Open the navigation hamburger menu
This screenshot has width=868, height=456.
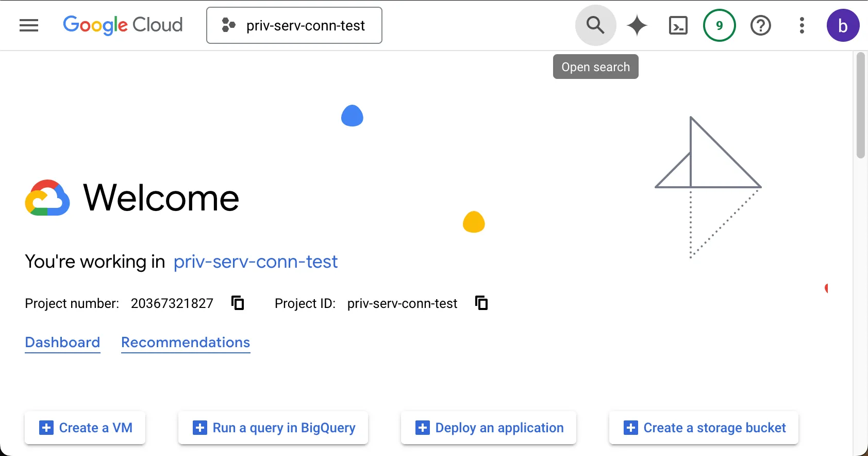tap(29, 25)
